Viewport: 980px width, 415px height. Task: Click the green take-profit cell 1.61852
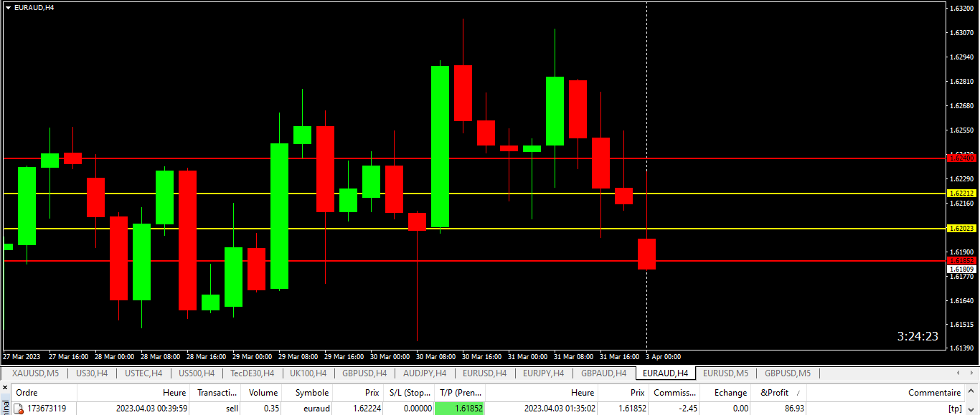[461, 409]
